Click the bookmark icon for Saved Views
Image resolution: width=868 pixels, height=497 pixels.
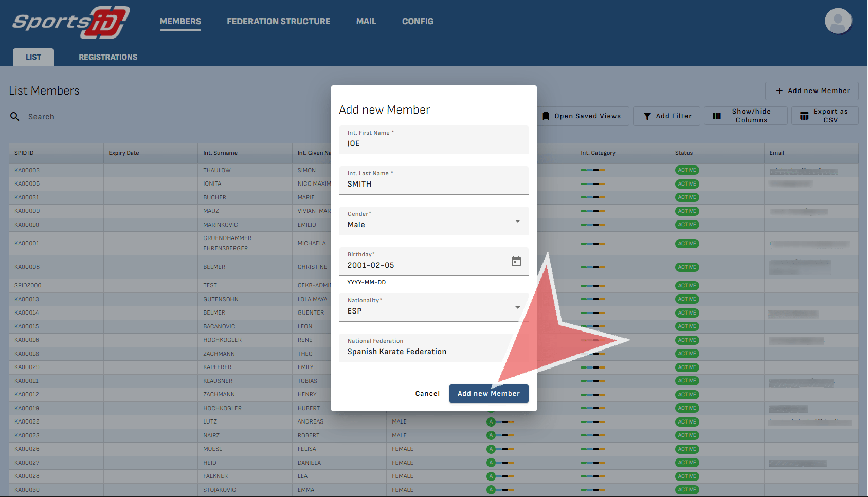[x=546, y=116]
